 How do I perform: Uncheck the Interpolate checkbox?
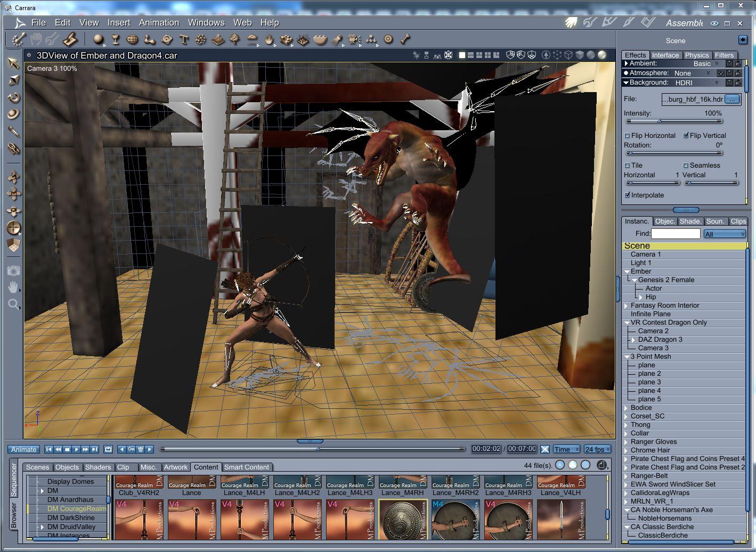coord(628,195)
